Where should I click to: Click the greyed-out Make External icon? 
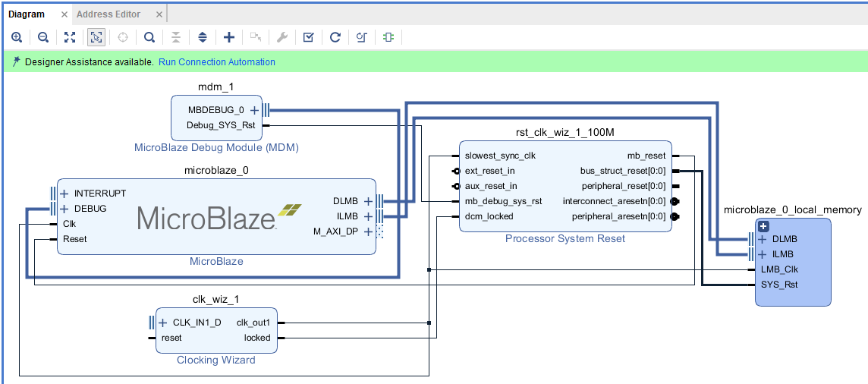click(256, 37)
